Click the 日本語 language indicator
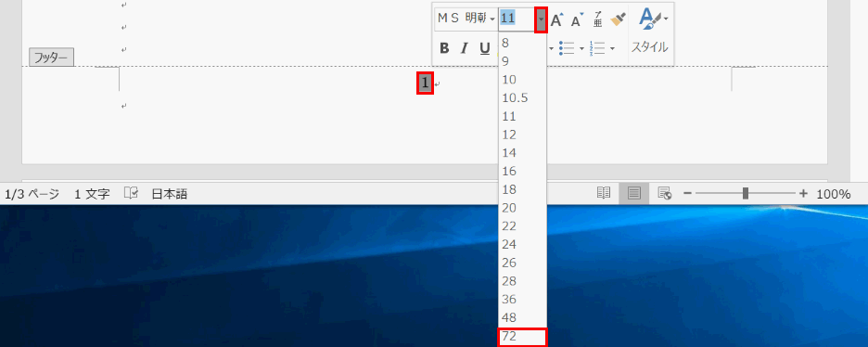This screenshot has width=868, height=347. (x=170, y=194)
